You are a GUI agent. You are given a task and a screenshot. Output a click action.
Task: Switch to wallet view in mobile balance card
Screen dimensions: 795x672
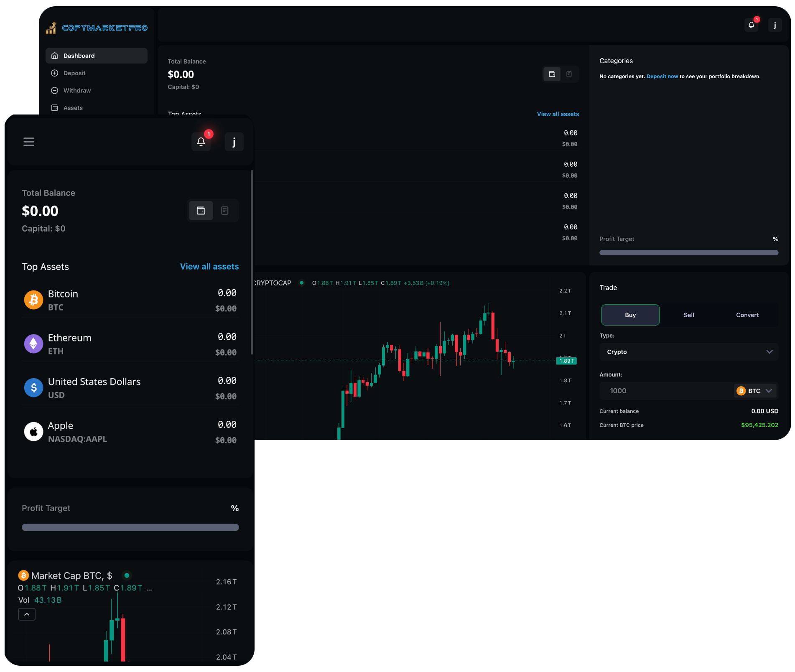click(x=201, y=211)
